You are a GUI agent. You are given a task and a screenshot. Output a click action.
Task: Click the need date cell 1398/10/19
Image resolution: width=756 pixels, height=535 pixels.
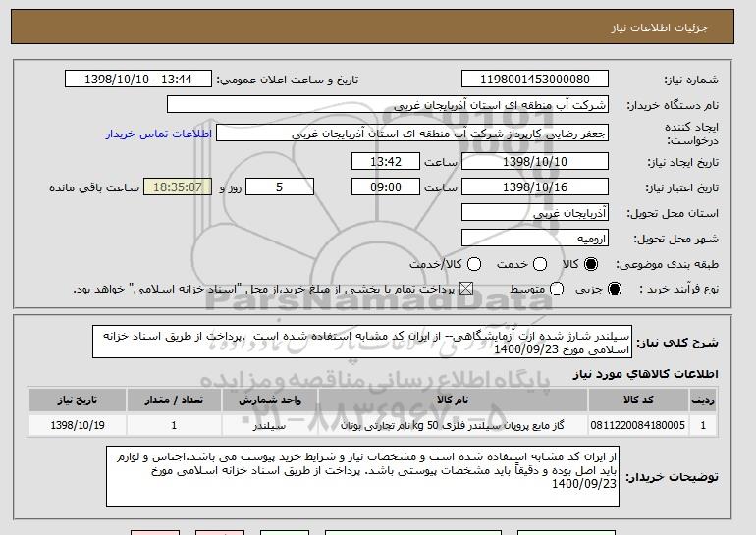pos(78,425)
